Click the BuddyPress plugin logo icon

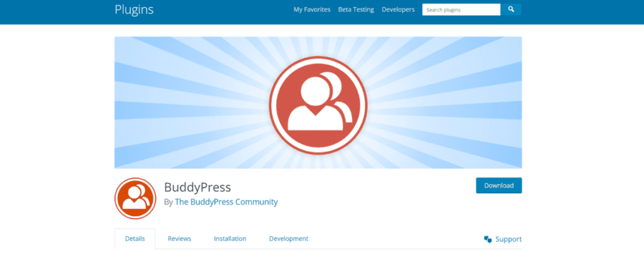[x=135, y=198]
